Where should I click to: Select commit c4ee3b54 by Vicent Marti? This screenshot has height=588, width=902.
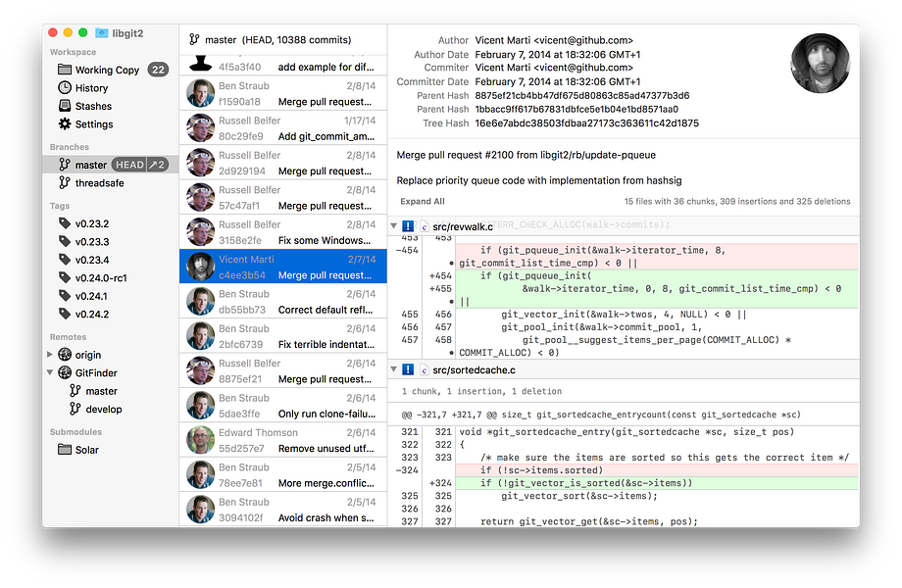pos(283,267)
